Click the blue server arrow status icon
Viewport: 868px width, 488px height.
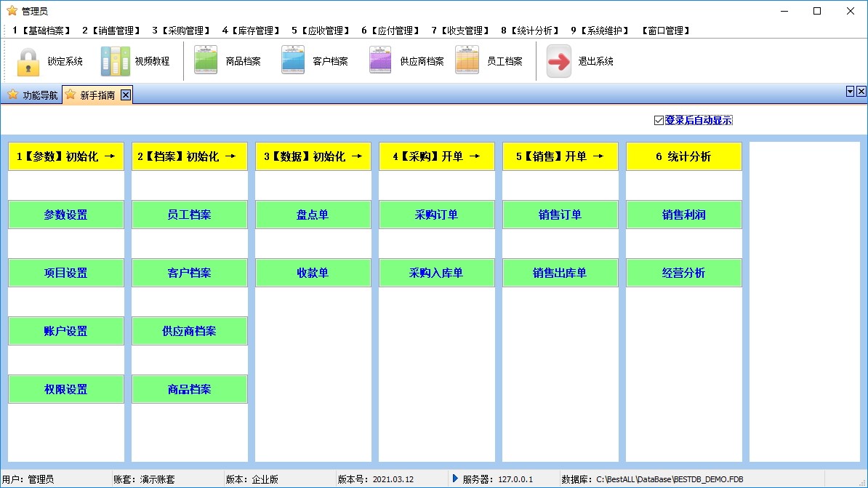[455, 479]
